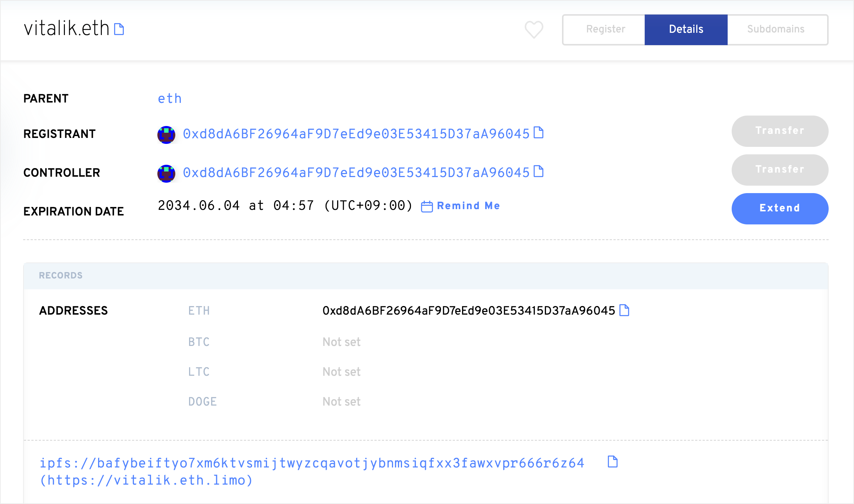Copy the controller address

[x=539, y=171]
